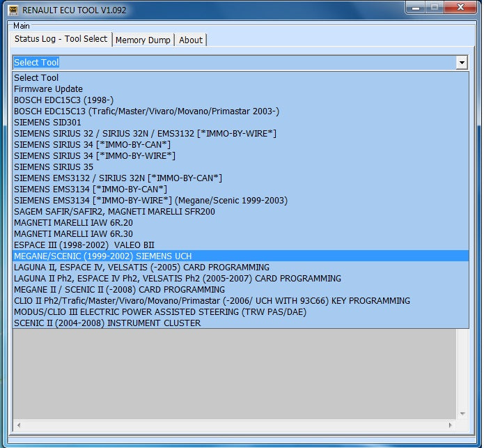The width and height of the screenshot is (484, 448).
Task: Select the Status Log - Tool Select tab
Action: [x=61, y=39]
